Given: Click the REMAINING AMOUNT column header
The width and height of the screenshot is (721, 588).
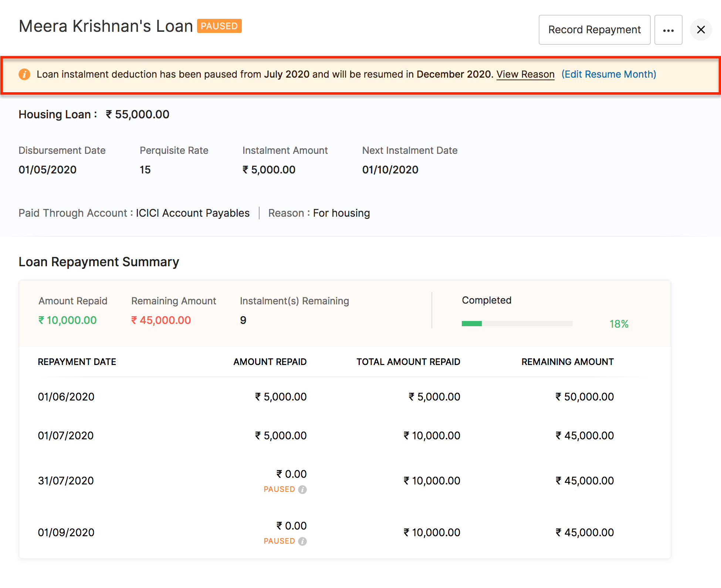Looking at the screenshot, I should point(567,362).
